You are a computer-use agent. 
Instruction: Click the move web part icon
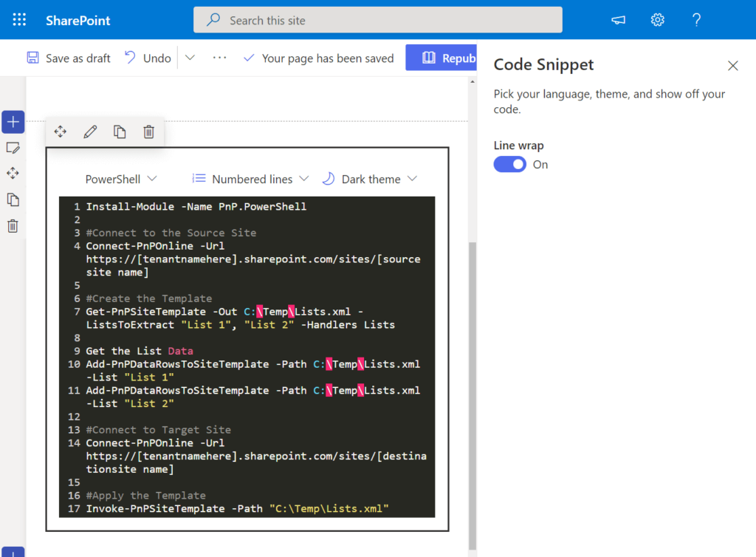[61, 131]
